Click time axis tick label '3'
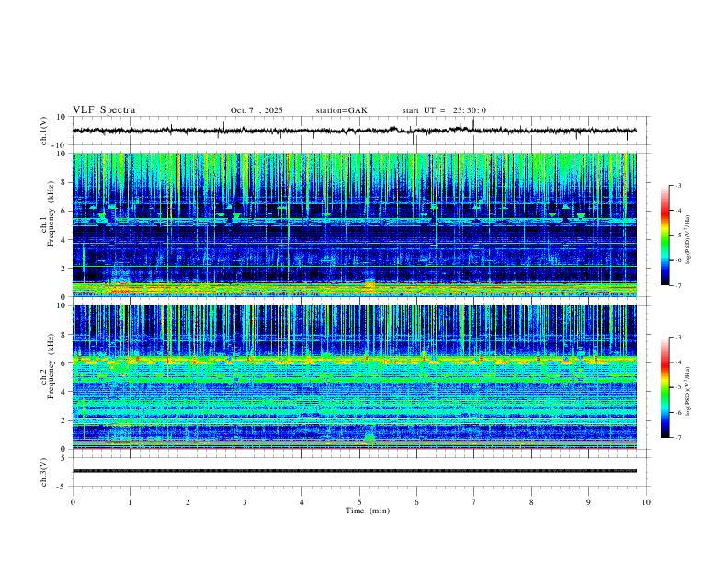 point(245,502)
